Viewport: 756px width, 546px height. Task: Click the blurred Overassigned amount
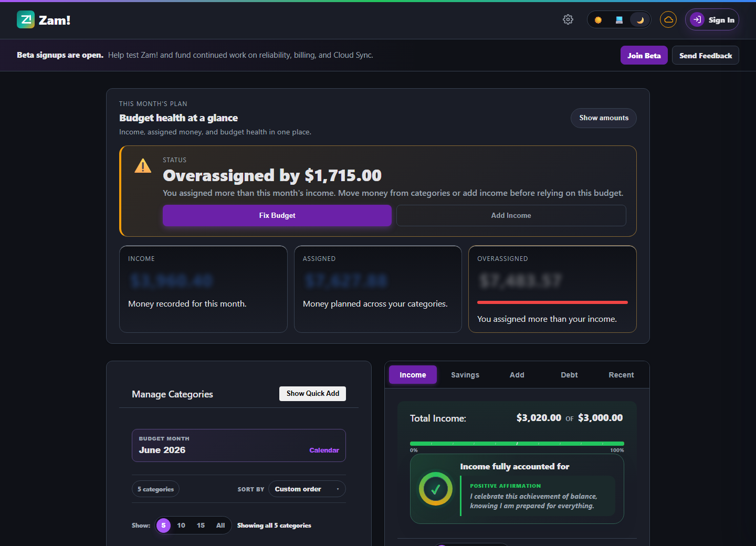(520, 281)
